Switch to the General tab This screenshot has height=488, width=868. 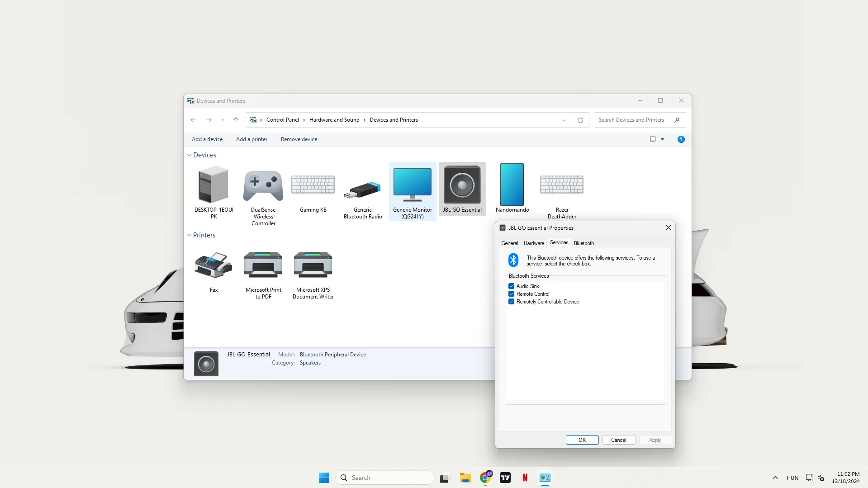(509, 243)
